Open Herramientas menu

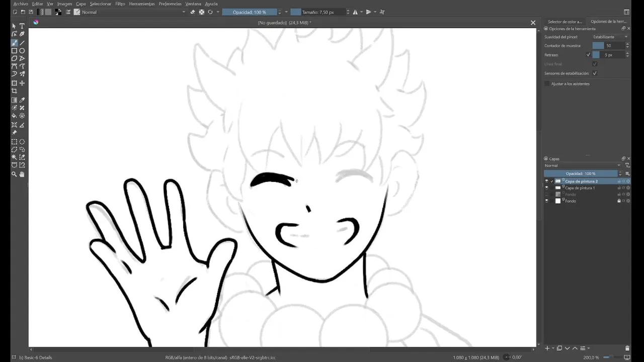[142, 4]
